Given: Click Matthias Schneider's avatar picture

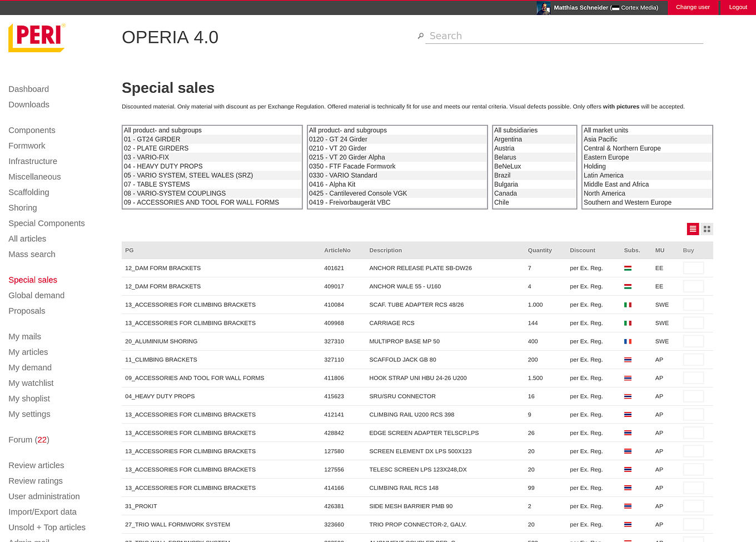Looking at the screenshot, I should [543, 8].
